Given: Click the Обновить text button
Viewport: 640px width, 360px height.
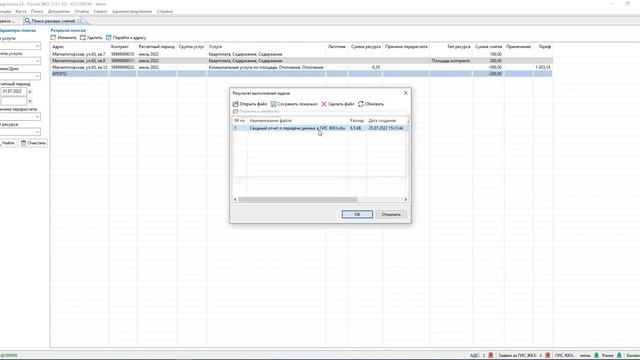Looking at the screenshot, I should pyautogui.click(x=374, y=104).
